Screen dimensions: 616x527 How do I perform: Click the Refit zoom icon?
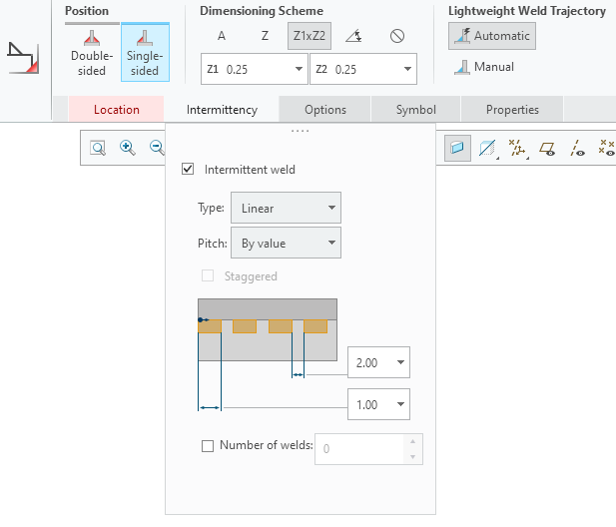[x=98, y=148]
